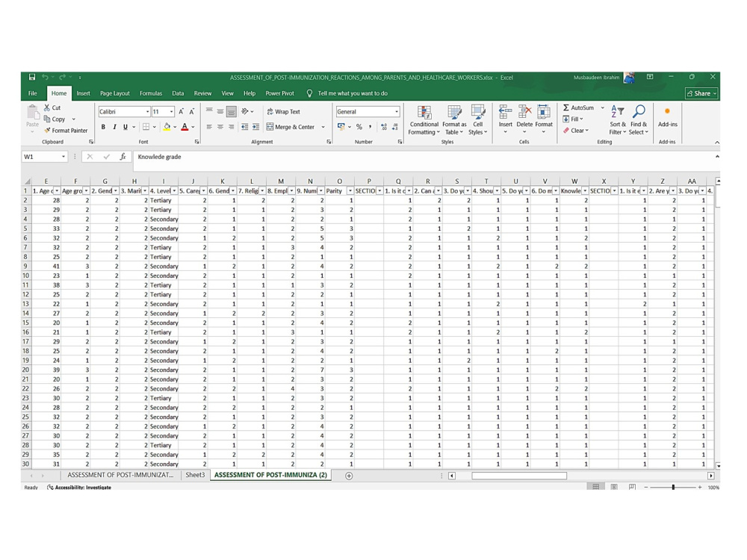Switch to Sheet3 worksheet tab

coord(195,475)
